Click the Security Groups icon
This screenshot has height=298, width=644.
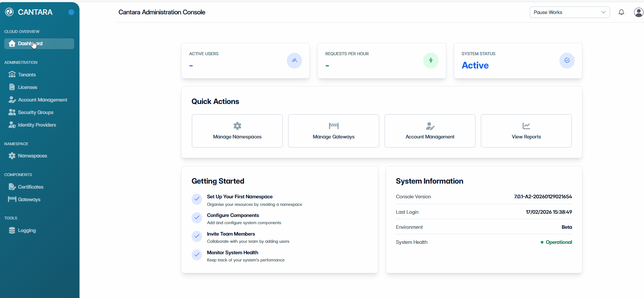click(12, 112)
